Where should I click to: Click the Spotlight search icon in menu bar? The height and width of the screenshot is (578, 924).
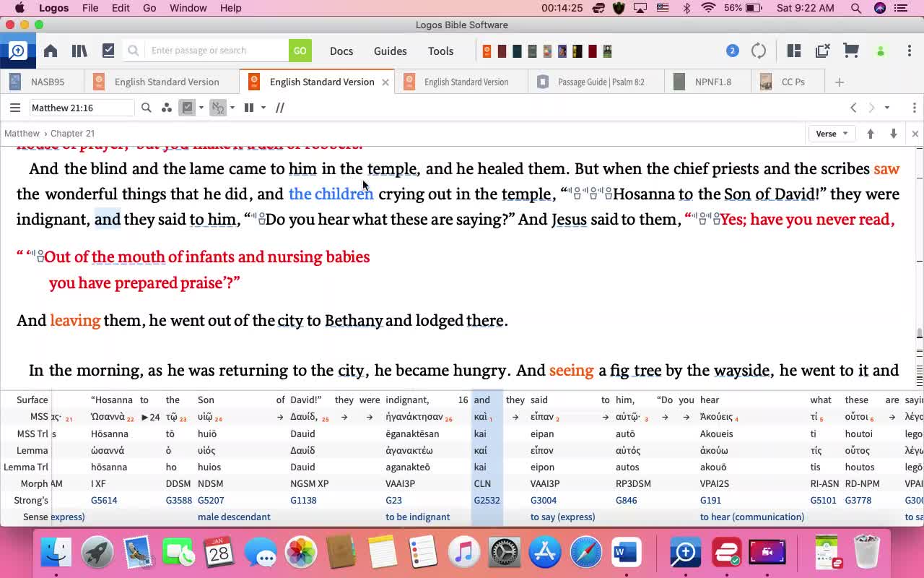point(856,8)
